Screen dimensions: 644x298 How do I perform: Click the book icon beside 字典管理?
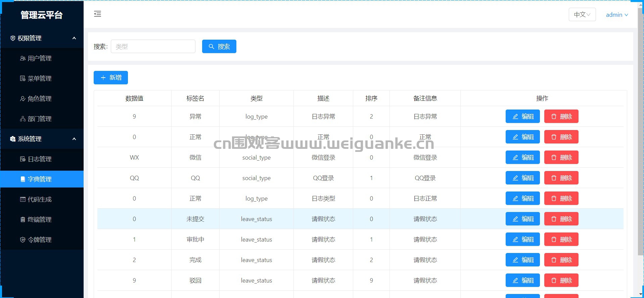[23, 179]
